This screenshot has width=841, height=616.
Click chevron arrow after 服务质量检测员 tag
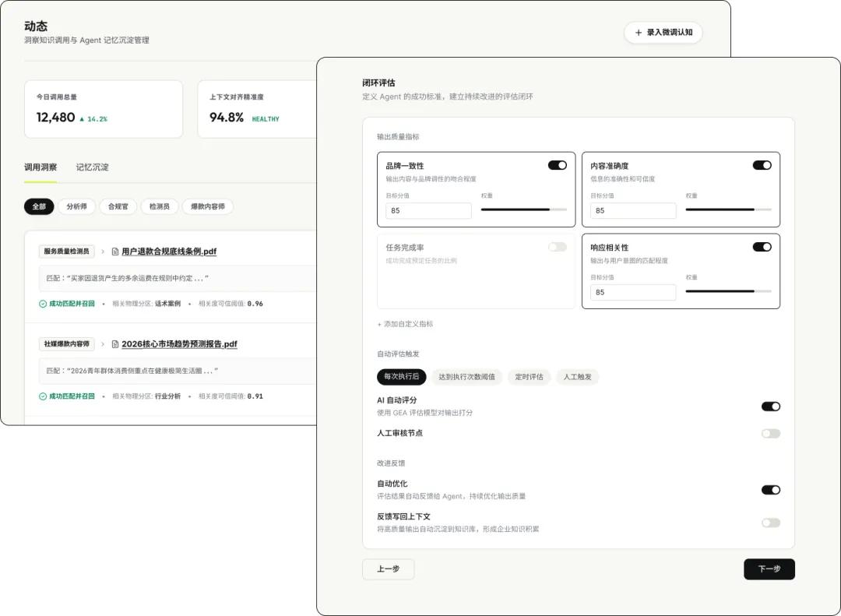(103, 251)
